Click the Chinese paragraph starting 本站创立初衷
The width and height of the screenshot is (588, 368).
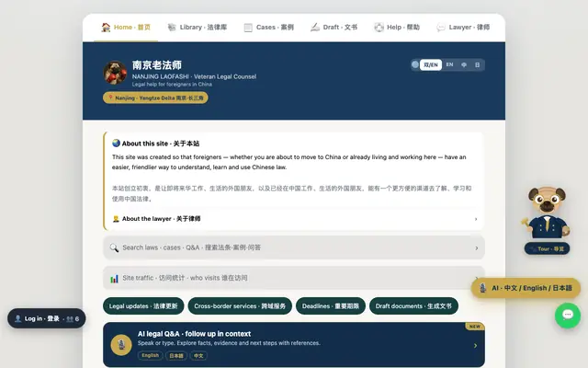pos(291,193)
